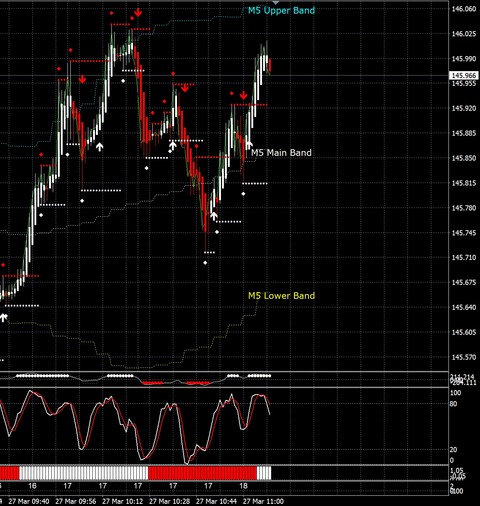Click the hour label 16
Screen dimensions: 480x506
(x=32, y=486)
